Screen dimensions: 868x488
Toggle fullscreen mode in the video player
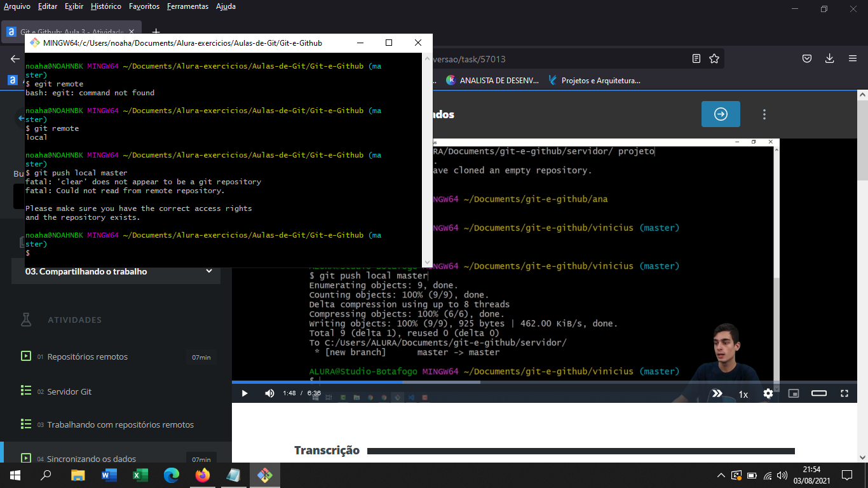pos(844,394)
